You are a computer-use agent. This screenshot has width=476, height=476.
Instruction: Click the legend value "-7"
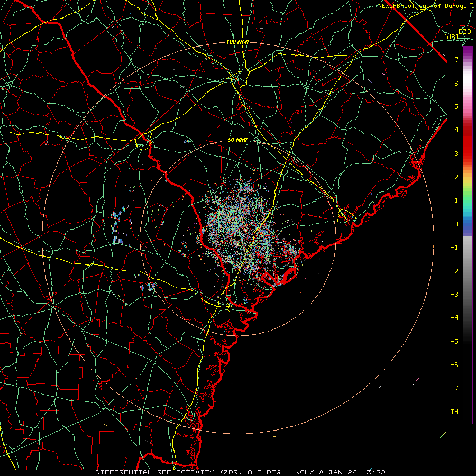coord(454,388)
